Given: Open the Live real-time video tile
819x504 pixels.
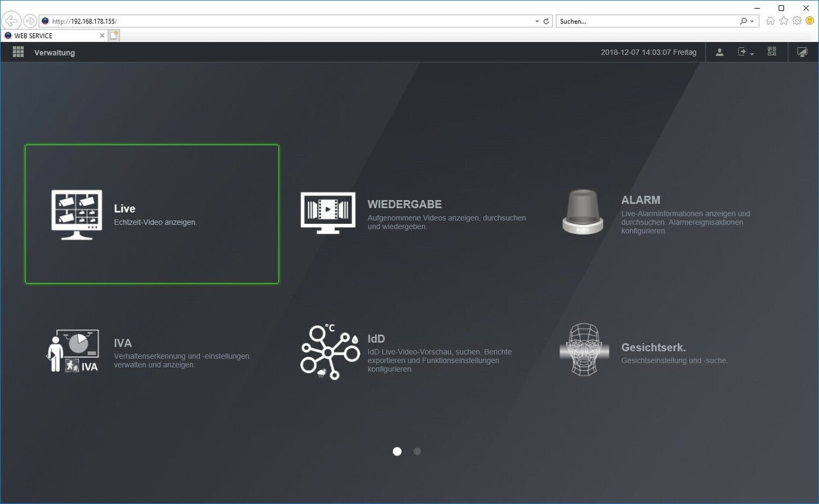Looking at the screenshot, I should (x=152, y=214).
